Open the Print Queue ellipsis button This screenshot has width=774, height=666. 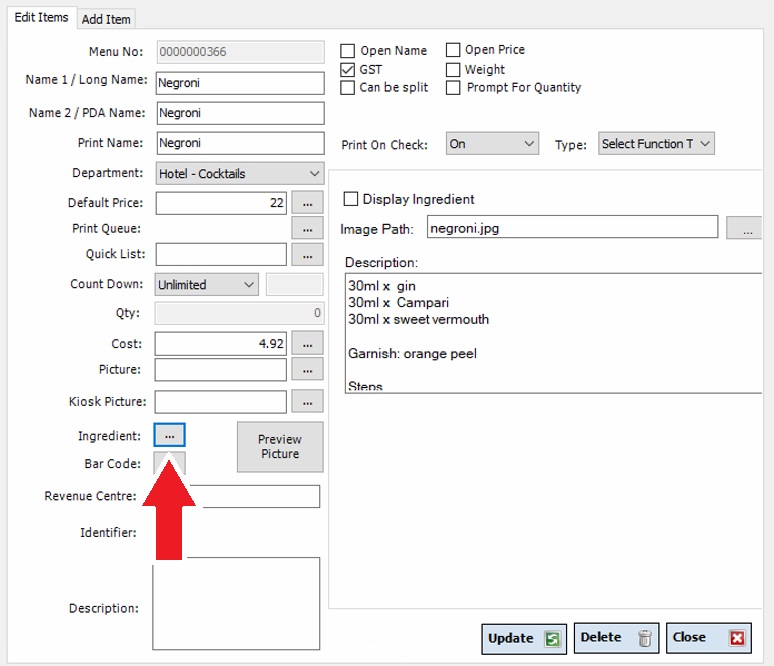tap(307, 228)
